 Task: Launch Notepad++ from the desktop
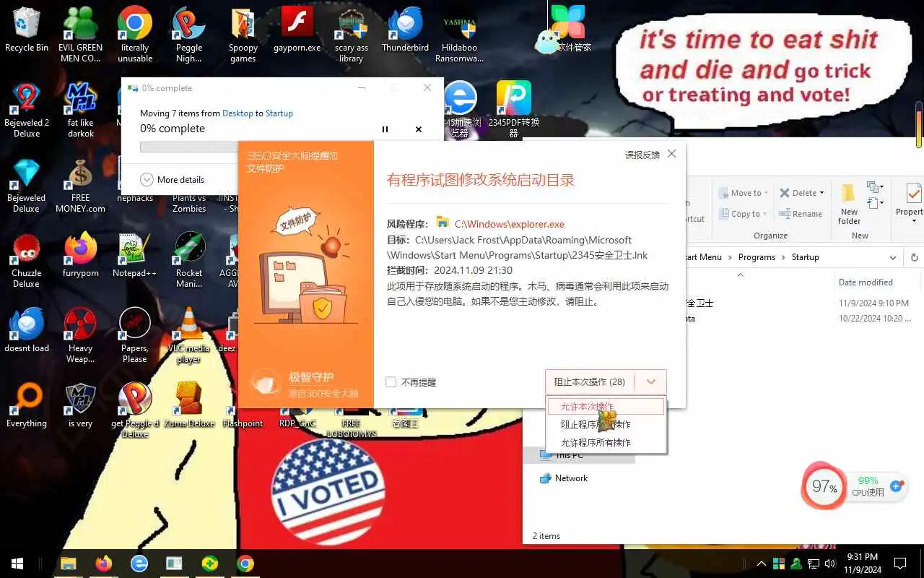tap(135, 254)
